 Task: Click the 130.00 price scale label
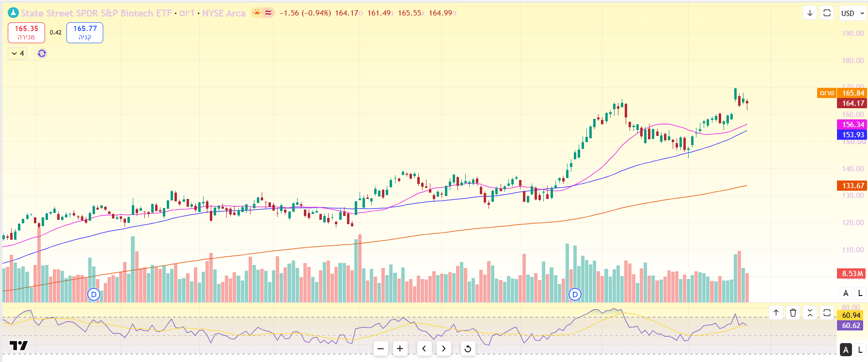click(852, 196)
